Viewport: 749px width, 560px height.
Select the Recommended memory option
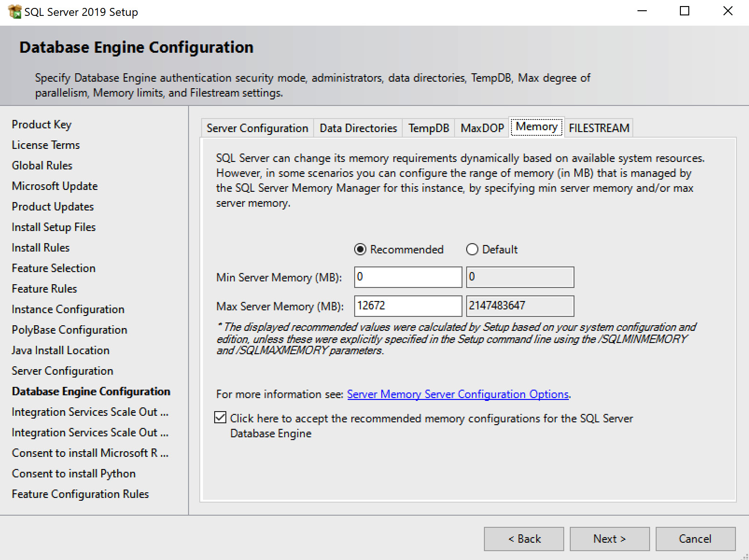tap(359, 250)
